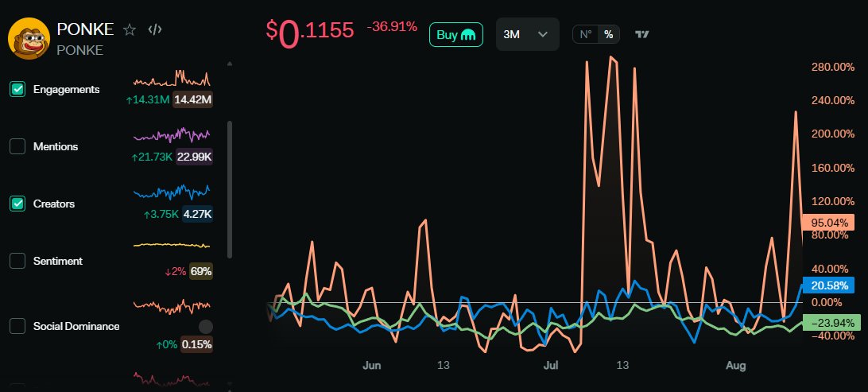
Task: Click the Creators sparkline thumbnail
Action: [x=172, y=192]
